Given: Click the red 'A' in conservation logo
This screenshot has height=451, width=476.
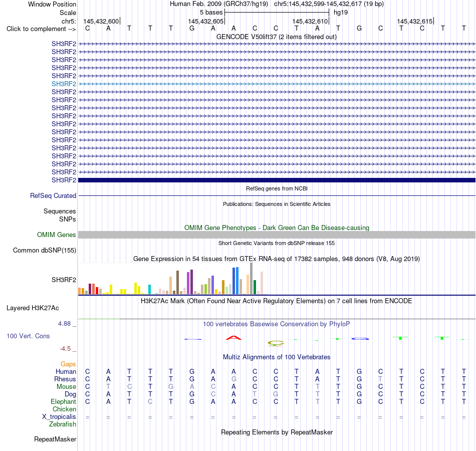Looking at the screenshot, I should tap(233, 337).
